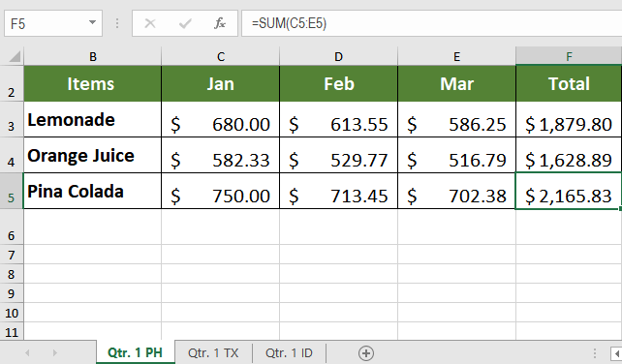Image resolution: width=622 pixels, height=364 pixels.
Task: Click the Feb header cell
Action: [338, 83]
